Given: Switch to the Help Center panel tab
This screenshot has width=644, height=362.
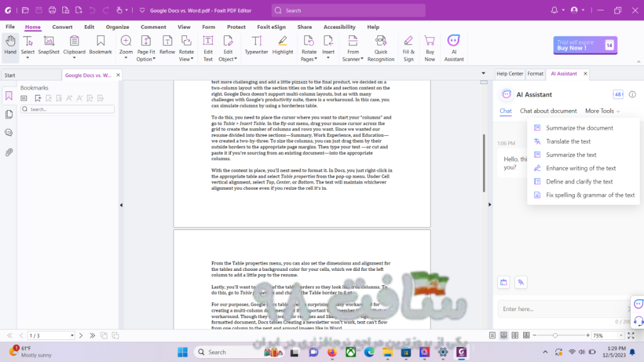Looking at the screenshot, I should [509, 74].
